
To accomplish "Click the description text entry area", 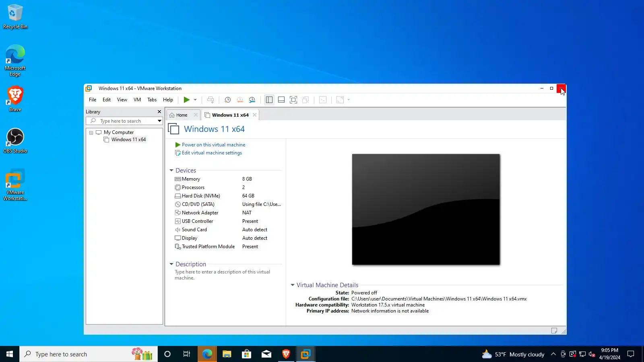I will pyautogui.click(x=223, y=275).
